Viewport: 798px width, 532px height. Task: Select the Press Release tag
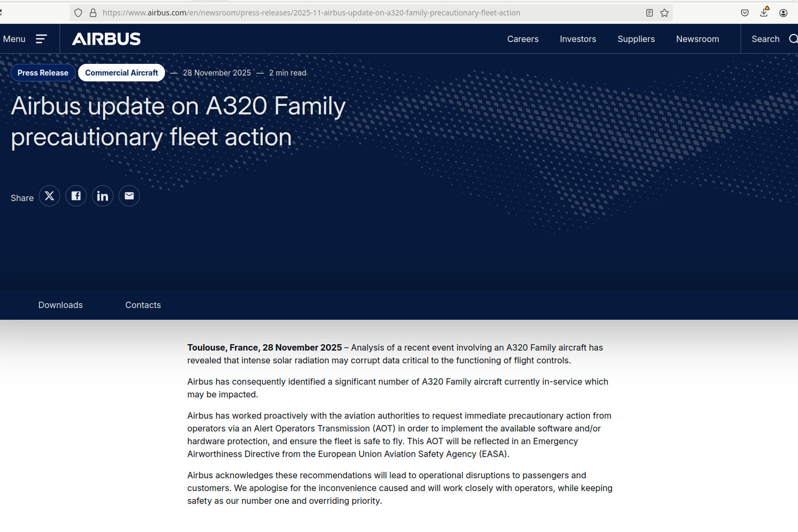click(x=43, y=73)
